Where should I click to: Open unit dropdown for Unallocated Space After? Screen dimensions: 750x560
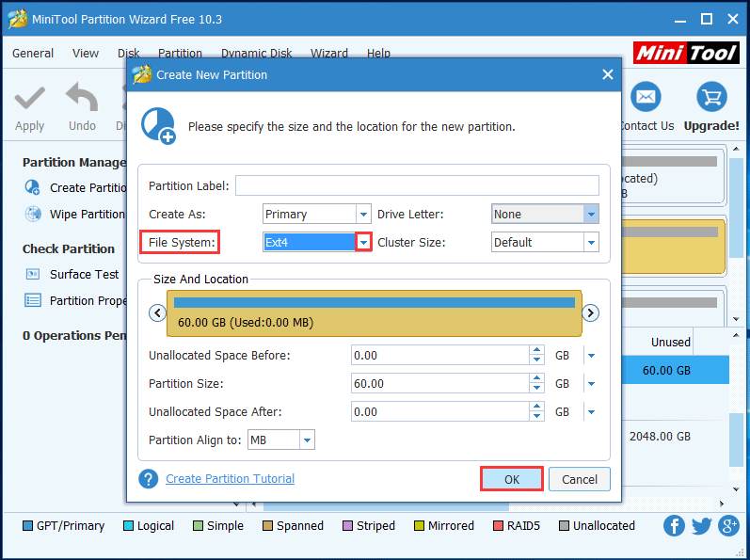[591, 411]
